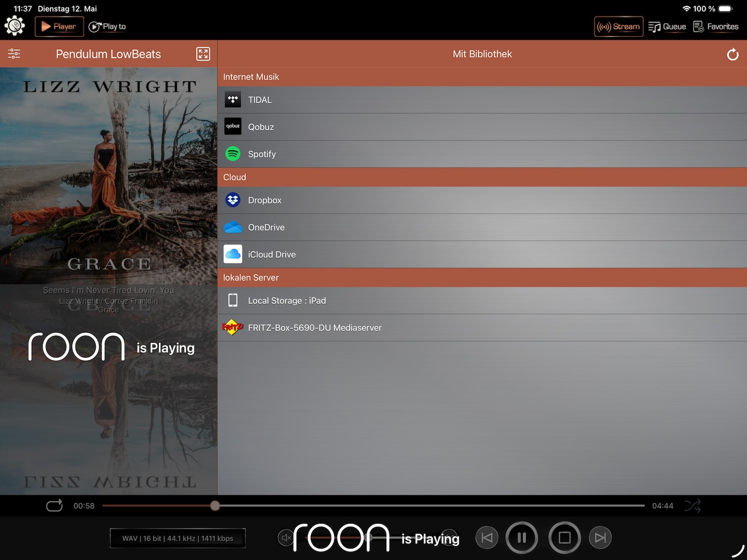Skip to the previous track
Image resolution: width=747 pixels, height=560 pixels.
(487, 538)
